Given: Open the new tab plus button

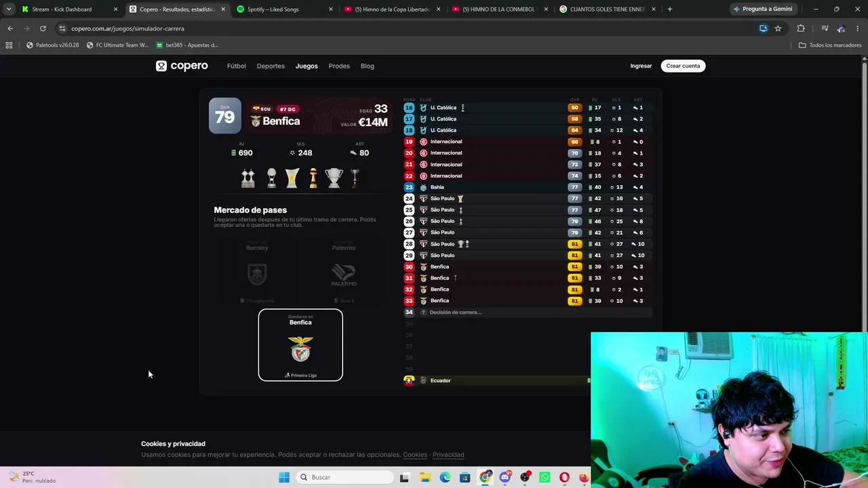Looking at the screenshot, I should (x=670, y=9).
